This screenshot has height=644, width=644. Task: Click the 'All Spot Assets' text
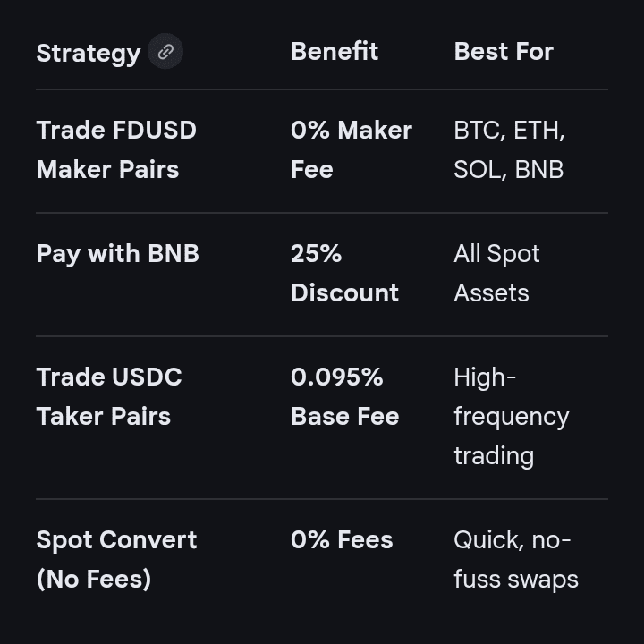[496, 274]
